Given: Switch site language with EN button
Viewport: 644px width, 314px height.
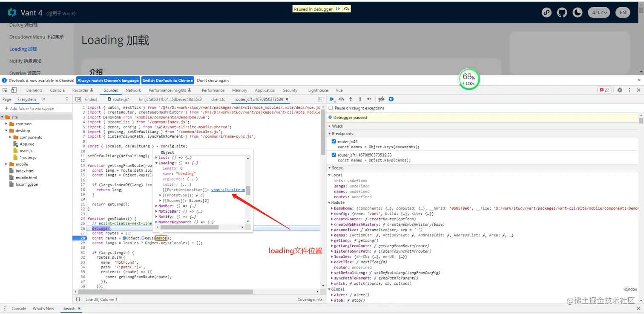Looking at the screenshot, I should (x=623, y=12).
